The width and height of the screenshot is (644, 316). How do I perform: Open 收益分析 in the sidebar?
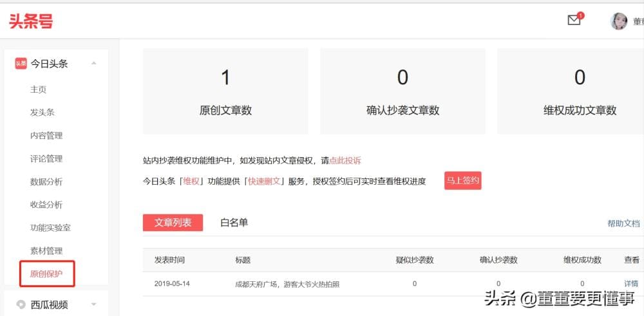pyautogui.click(x=46, y=205)
